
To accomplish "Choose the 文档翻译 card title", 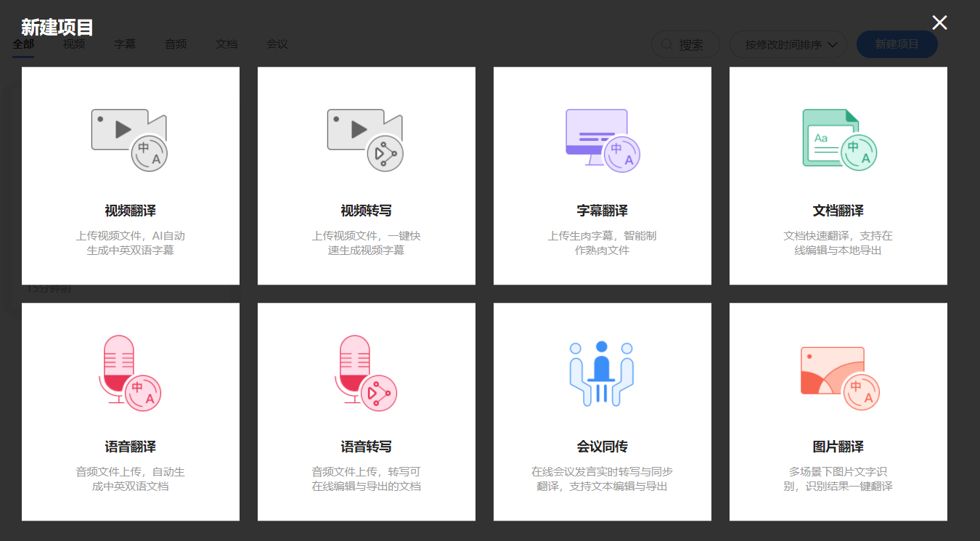I will (x=838, y=211).
